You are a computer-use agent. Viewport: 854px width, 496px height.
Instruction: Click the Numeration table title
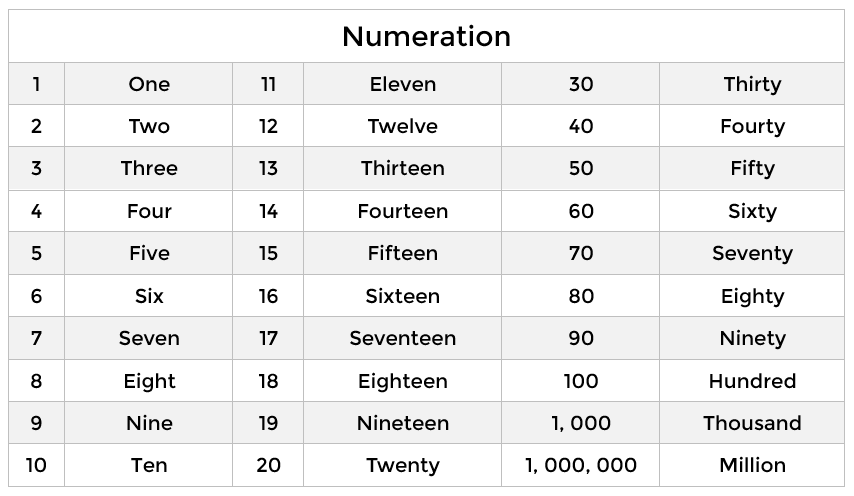[426, 36]
